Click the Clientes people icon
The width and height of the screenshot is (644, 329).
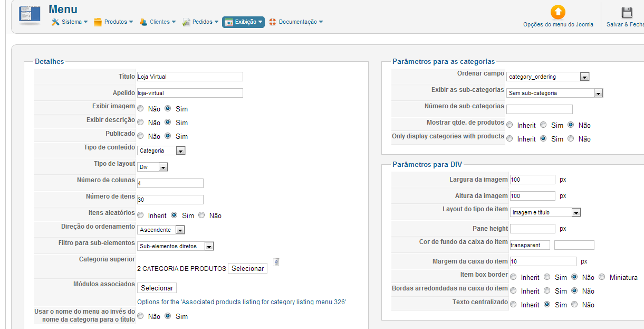tap(143, 22)
